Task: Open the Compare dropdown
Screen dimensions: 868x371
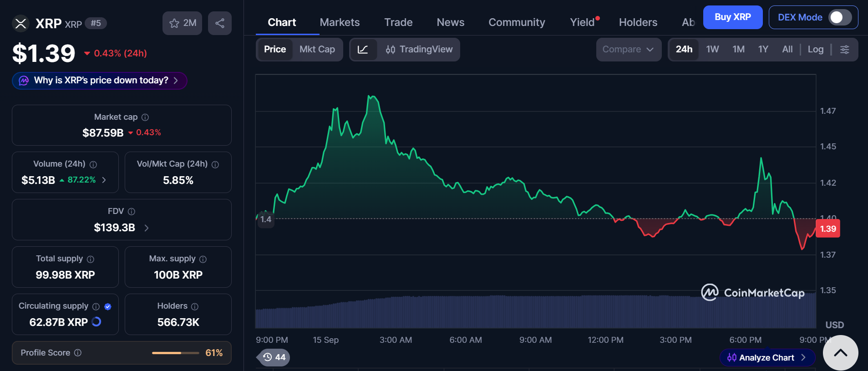Action: (x=629, y=50)
